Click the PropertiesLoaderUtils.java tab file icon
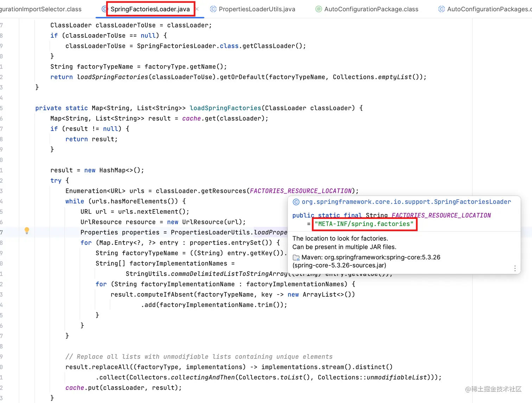This screenshot has height=403, width=532. [213, 9]
